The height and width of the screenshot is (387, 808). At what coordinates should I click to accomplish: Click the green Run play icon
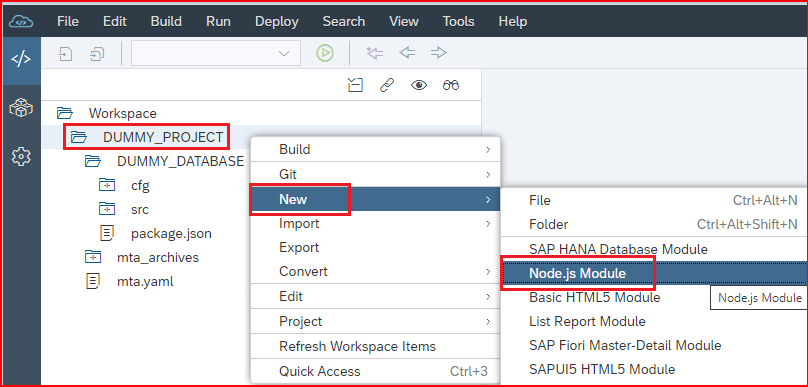click(325, 53)
